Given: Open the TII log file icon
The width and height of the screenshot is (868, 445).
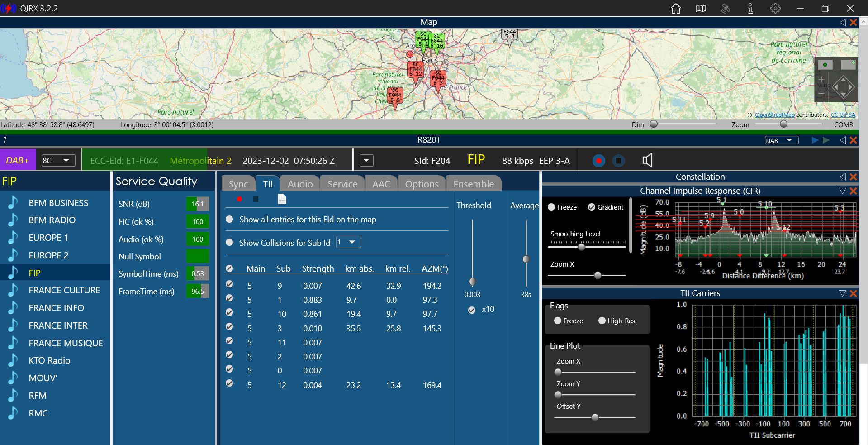Looking at the screenshot, I should (x=282, y=199).
